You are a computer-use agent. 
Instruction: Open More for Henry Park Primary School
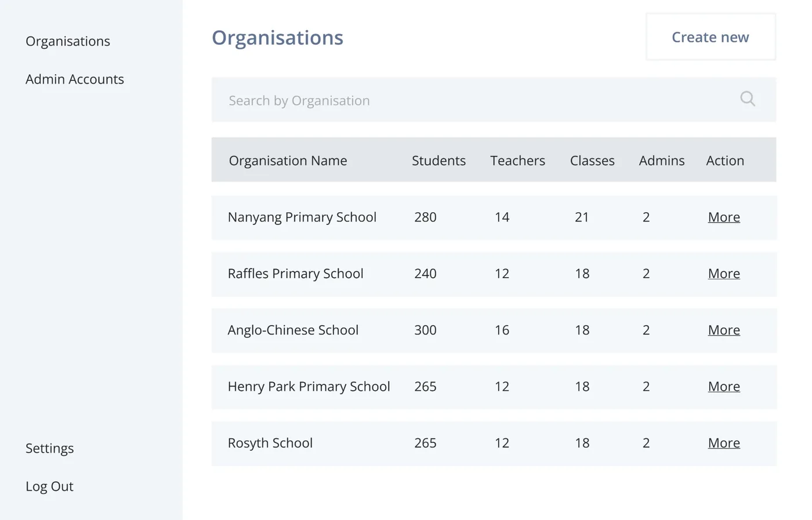click(724, 386)
